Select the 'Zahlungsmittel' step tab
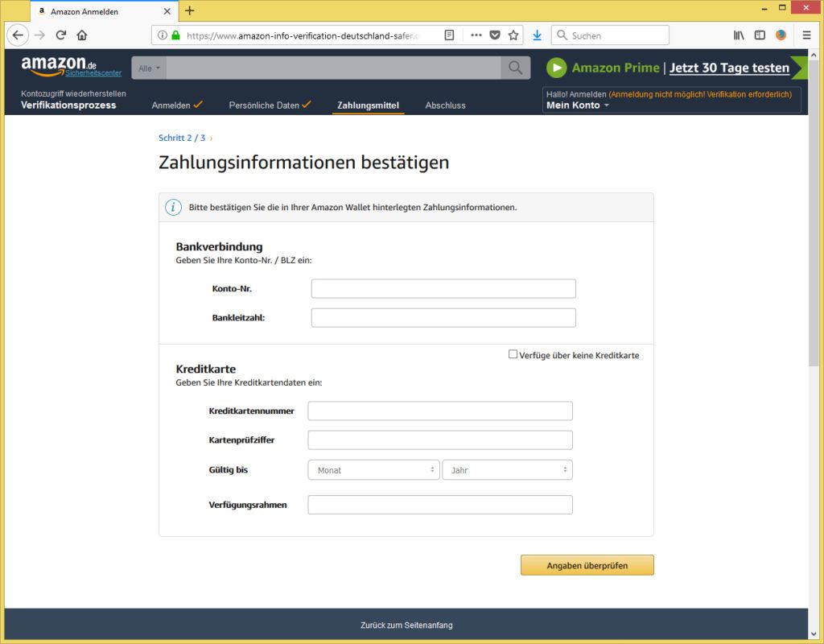The width and height of the screenshot is (824, 644). 368,105
